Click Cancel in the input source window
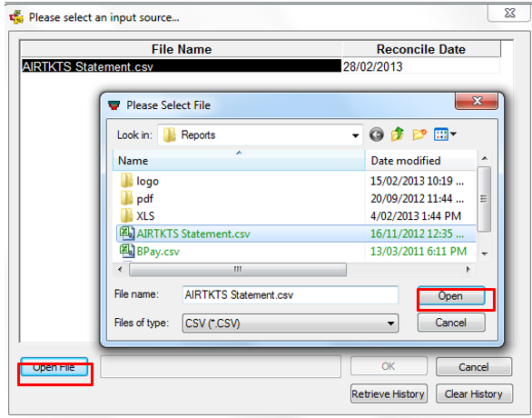The height and width of the screenshot is (418, 532). click(474, 367)
